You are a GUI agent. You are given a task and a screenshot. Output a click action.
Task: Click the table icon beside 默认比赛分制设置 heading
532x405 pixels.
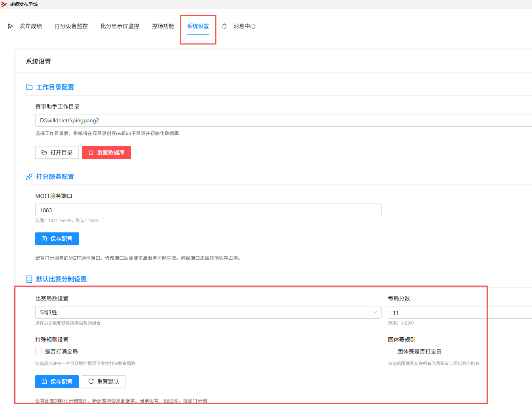pyautogui.click(x=29, y=279)
